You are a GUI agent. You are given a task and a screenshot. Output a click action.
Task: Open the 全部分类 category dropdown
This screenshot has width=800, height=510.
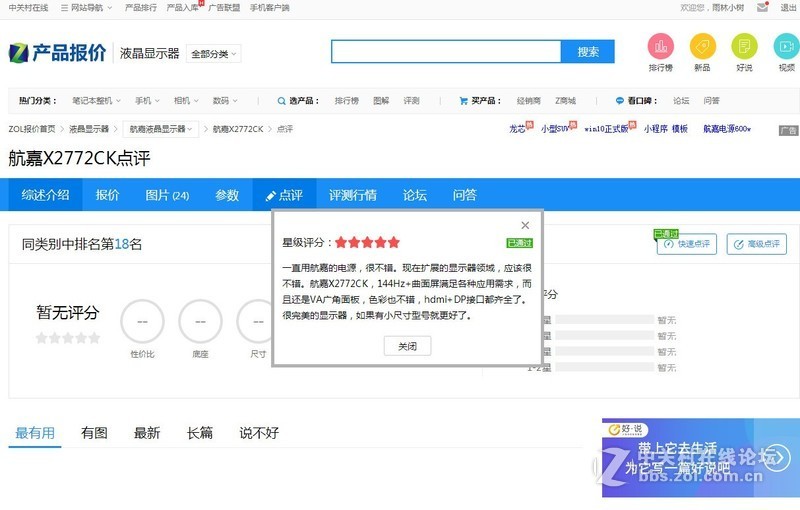click(x=214, y=54)
